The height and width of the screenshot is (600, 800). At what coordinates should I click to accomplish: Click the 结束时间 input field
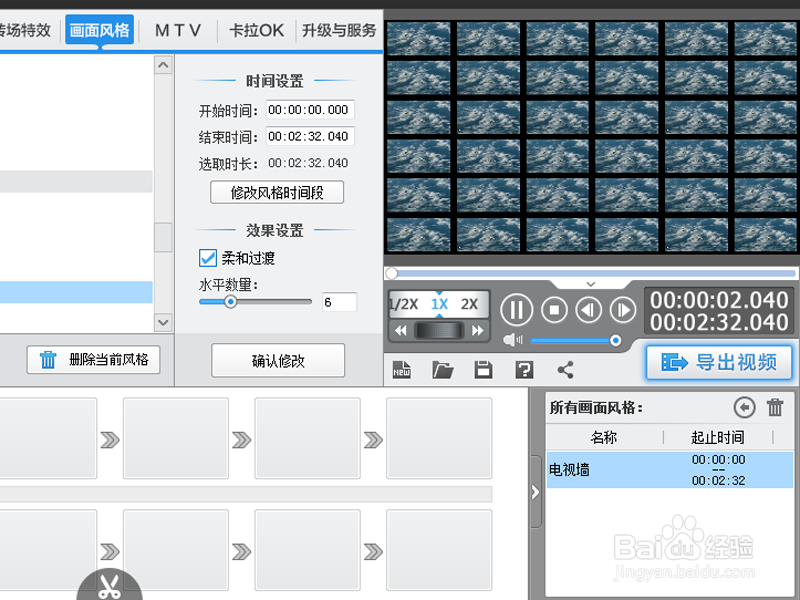click(310, 136)
